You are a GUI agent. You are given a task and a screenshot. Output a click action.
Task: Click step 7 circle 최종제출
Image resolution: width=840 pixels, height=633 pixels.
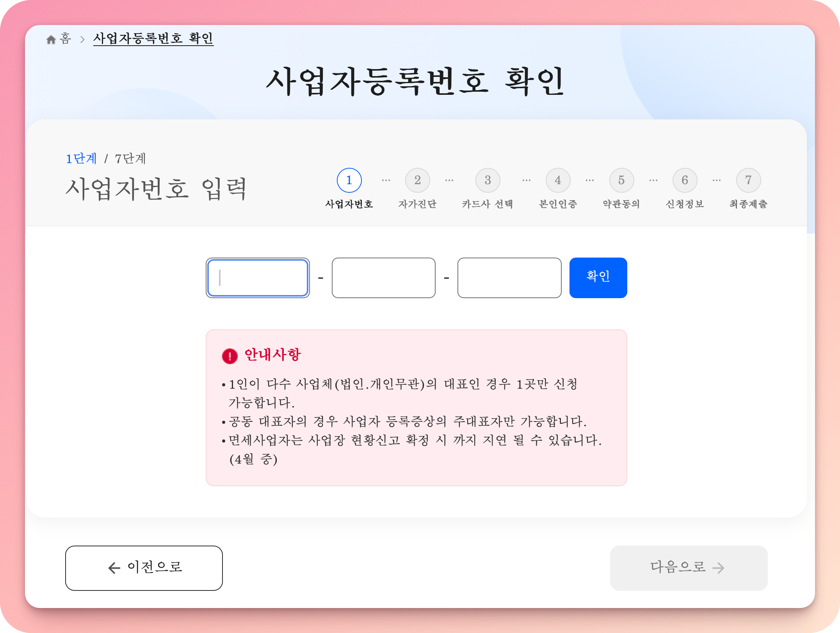pyautogui.click(x=748, y=180)
